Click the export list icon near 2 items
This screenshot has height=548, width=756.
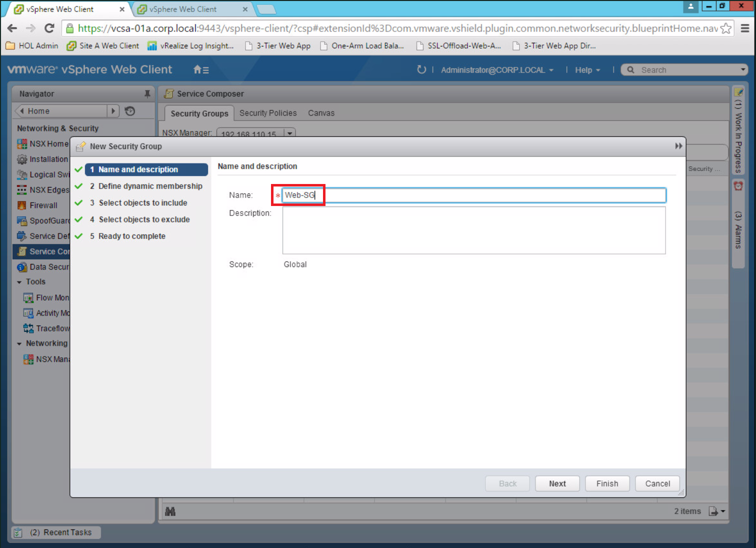pos(716,511)
